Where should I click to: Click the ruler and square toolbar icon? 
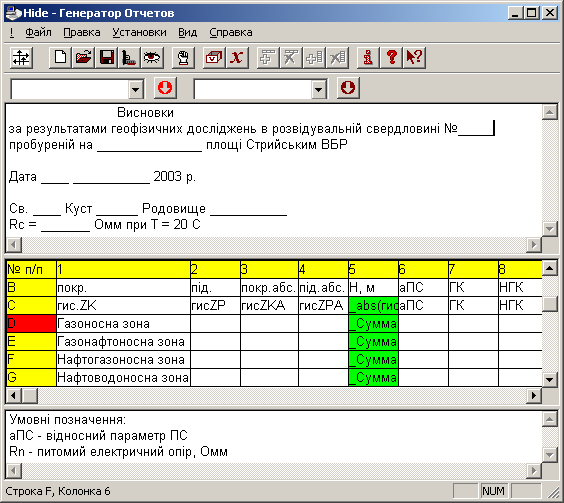coord(129,58)
